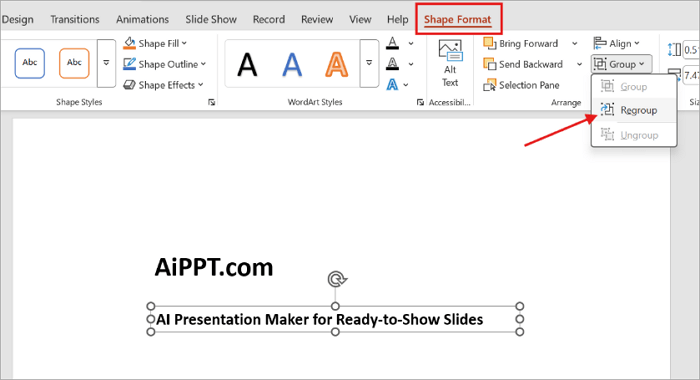This screenshot has height=380, width=700.
Task: Click the bottom-middle handle of the text box
Action: (x=335, y=332)
